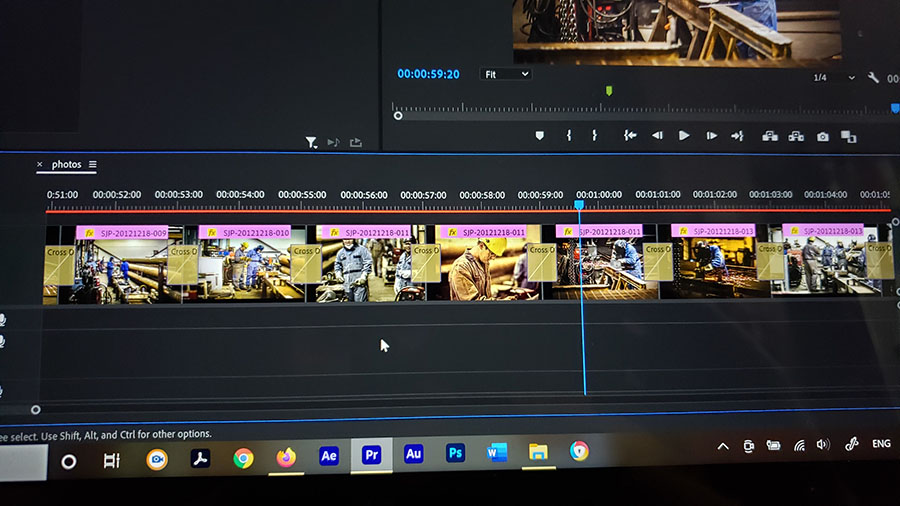Open the Fit zoom level dropdown
The height and width of the screenshot is (506, 900).
[x=506, y=74]
